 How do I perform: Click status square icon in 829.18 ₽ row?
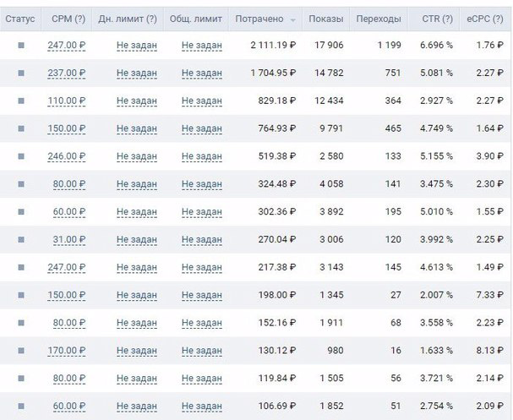point(21,101)
